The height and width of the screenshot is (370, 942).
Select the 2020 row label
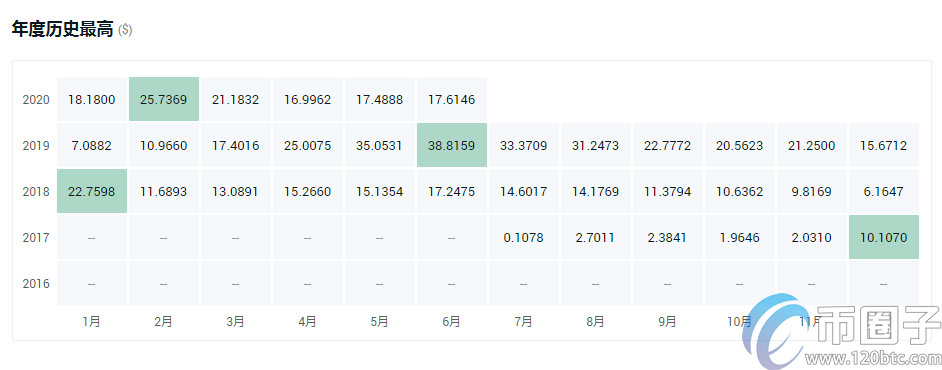click(x=36, y=100)
